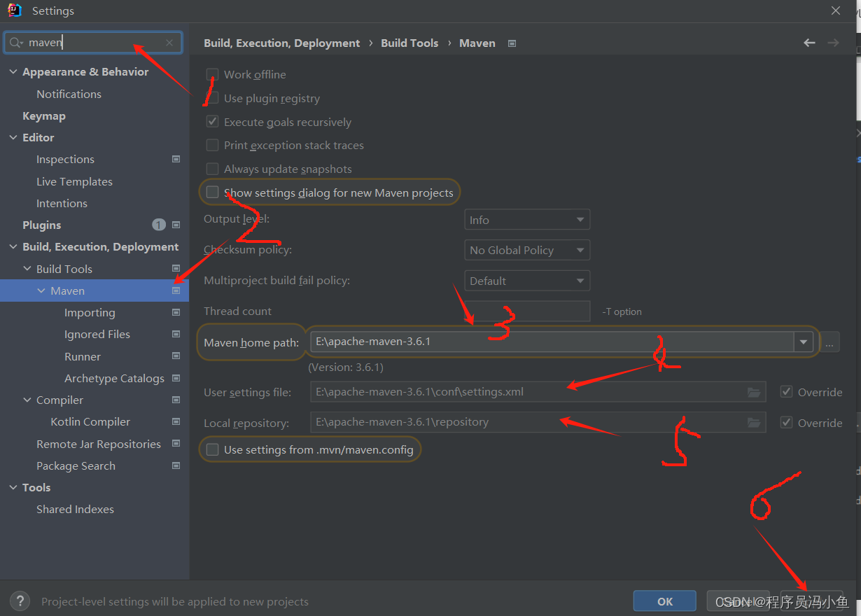Enable Use settings from .mvn/maven.config
This screenshot has height=616, width=861.
tap(213, 449)
